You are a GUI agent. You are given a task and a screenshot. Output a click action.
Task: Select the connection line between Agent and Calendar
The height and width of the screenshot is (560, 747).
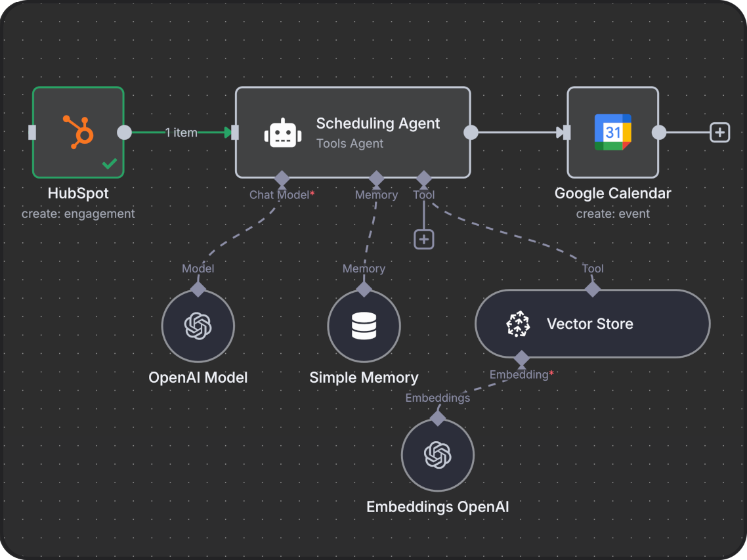(519, 132)
